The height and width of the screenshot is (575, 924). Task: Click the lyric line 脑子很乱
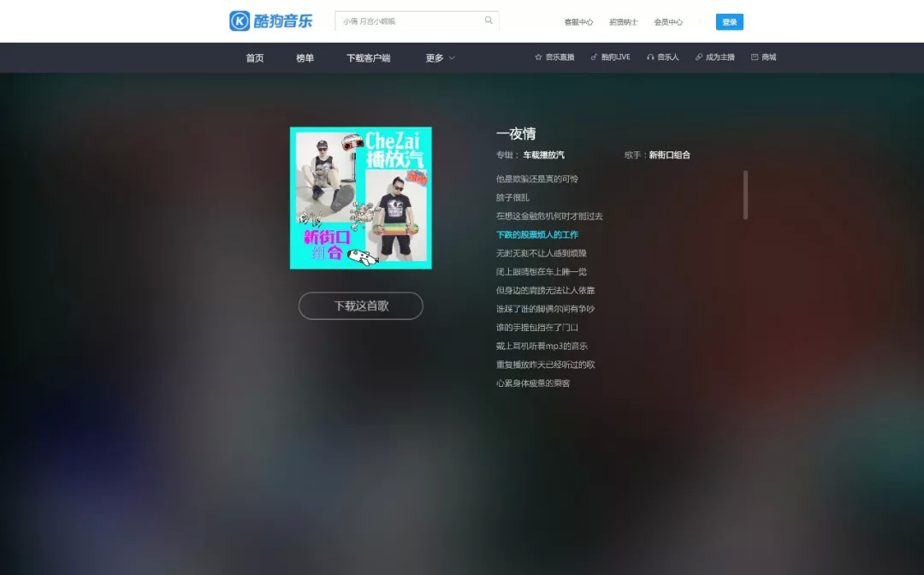(x=512, y=198)
